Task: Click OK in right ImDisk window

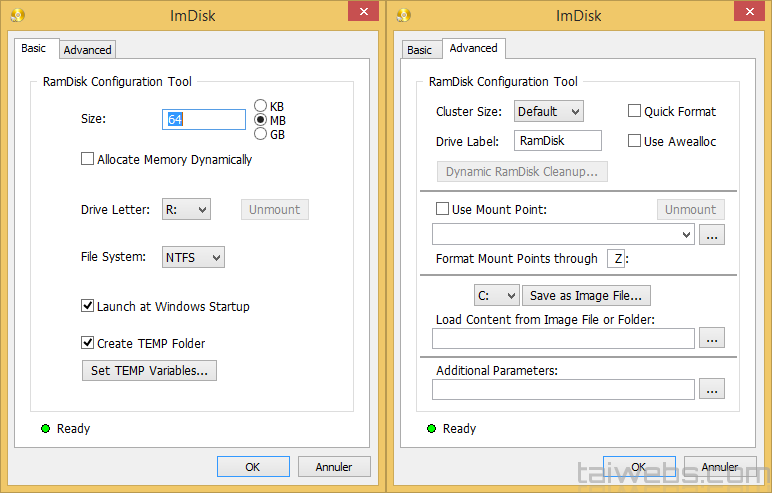Action: click(x=639, y=466)
